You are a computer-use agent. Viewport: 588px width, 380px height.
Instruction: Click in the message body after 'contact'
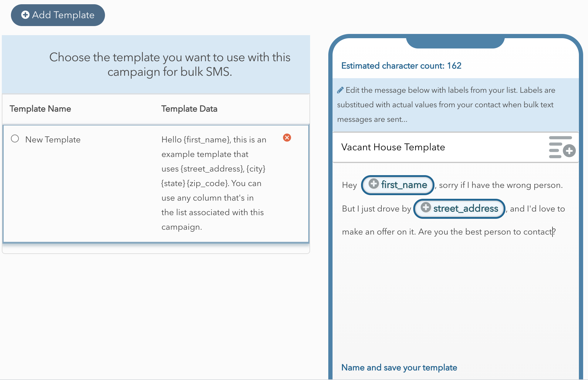(x=553, y=232)
